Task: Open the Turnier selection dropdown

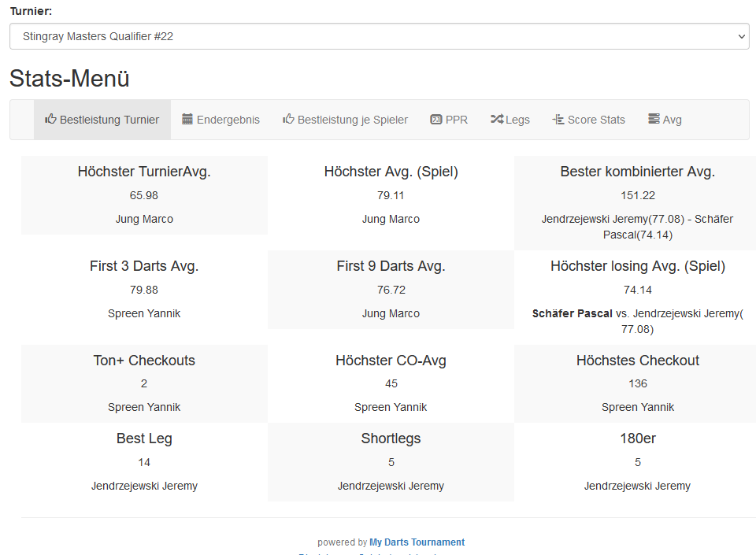Action: pos(378,36)
